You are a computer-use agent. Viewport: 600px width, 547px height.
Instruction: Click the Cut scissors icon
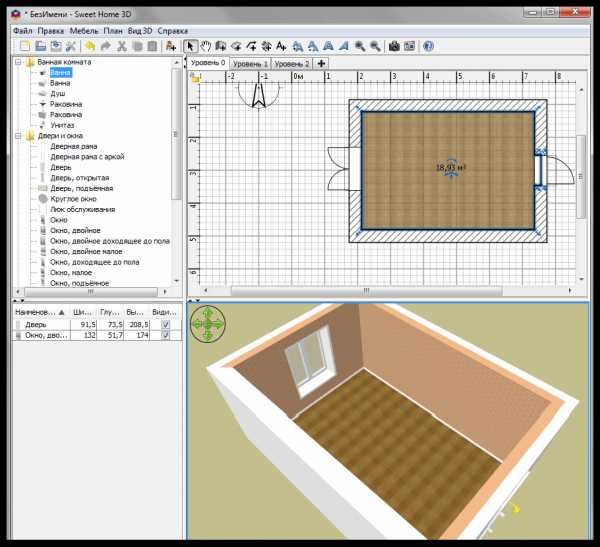[122, 46]
